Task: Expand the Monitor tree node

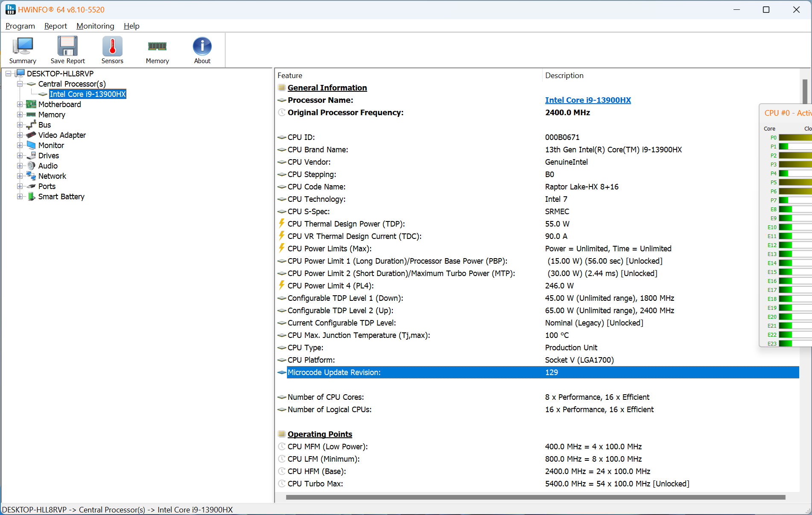Action: pyautogui.click(x=20, y=145)
